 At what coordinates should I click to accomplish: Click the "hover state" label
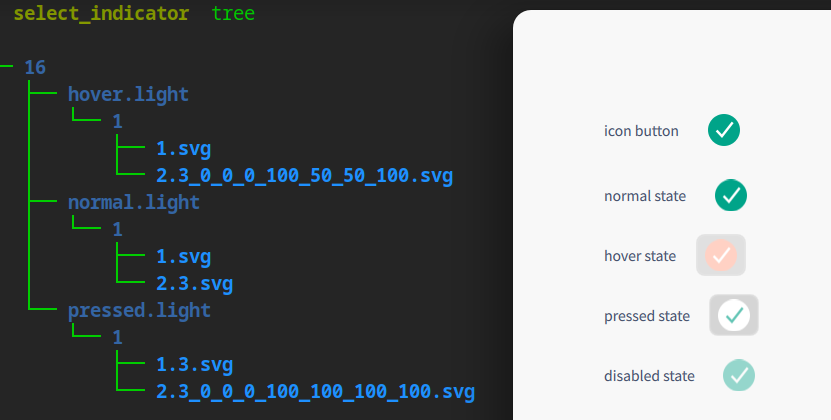tap(640, 255)
